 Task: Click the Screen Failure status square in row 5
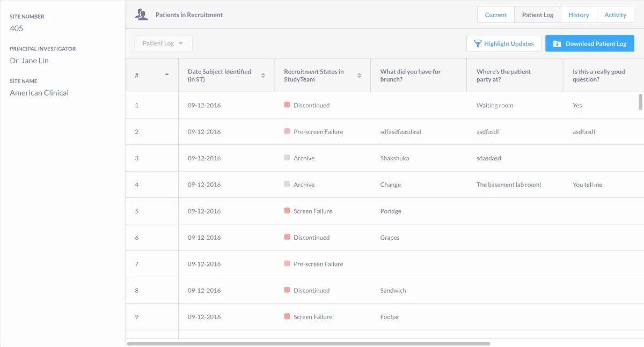pyautogui.click(x=286, y=211)
